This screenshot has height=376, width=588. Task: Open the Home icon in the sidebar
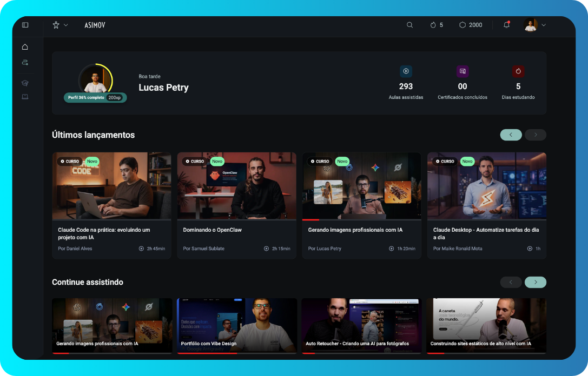(x=25, y=47)
